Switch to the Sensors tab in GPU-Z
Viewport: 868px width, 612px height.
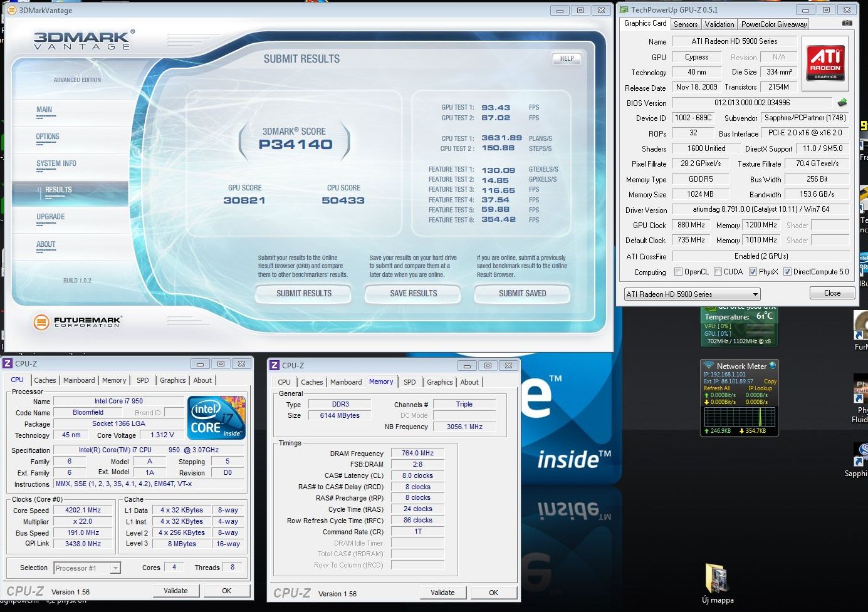pos(686,24)
